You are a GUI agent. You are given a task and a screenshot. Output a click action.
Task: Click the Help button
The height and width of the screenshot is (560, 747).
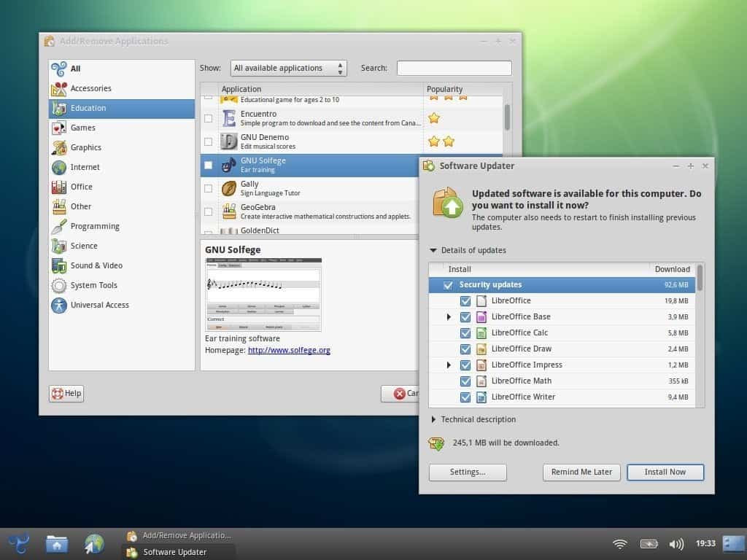pyautogui.click(x=66, y=393)
